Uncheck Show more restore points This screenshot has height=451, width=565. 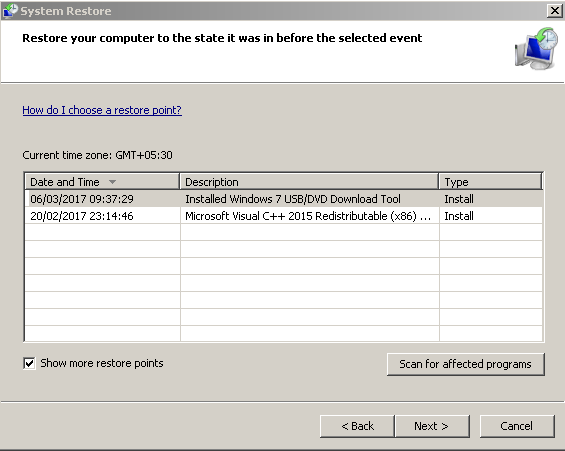click(29, 363)
